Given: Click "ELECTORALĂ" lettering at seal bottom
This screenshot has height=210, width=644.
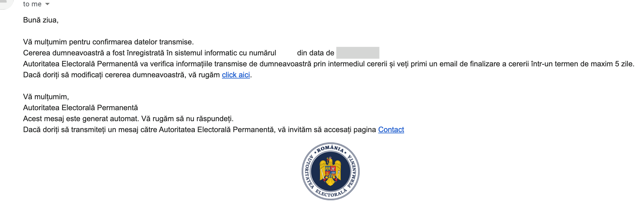Looking at the screenshot, I should tap(331, 193).
